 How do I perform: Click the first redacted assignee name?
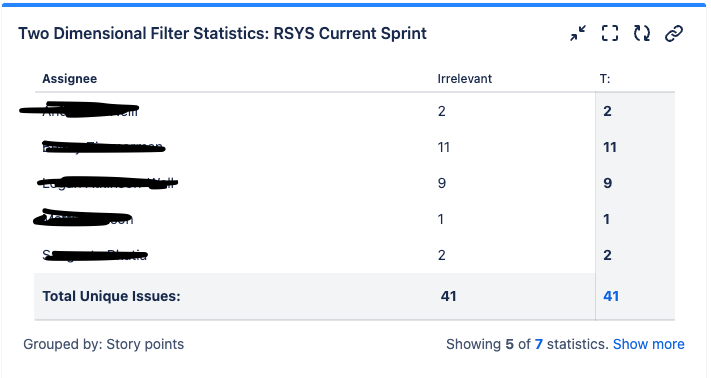(x=79, y=110)
